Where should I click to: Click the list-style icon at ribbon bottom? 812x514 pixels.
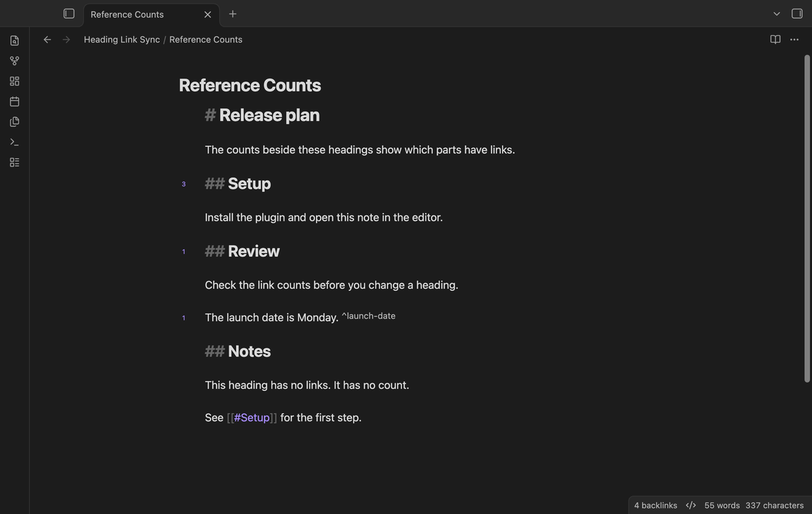(14, 162)
